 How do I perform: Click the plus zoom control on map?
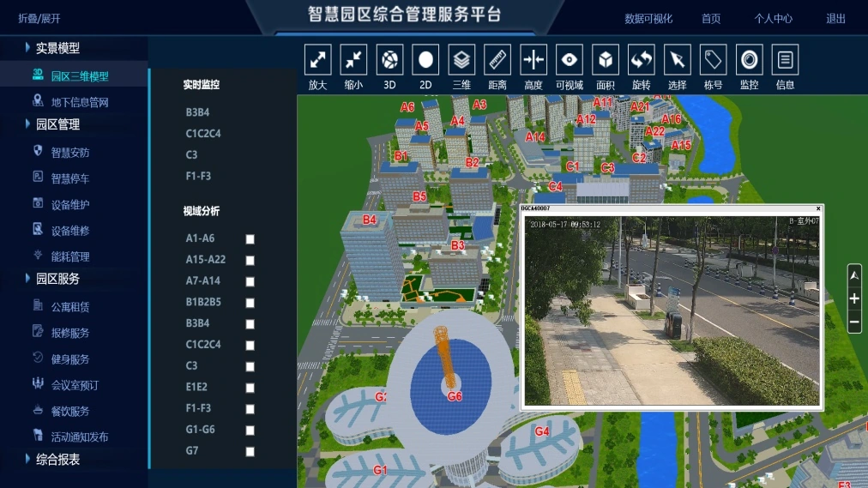pos(855,298)
